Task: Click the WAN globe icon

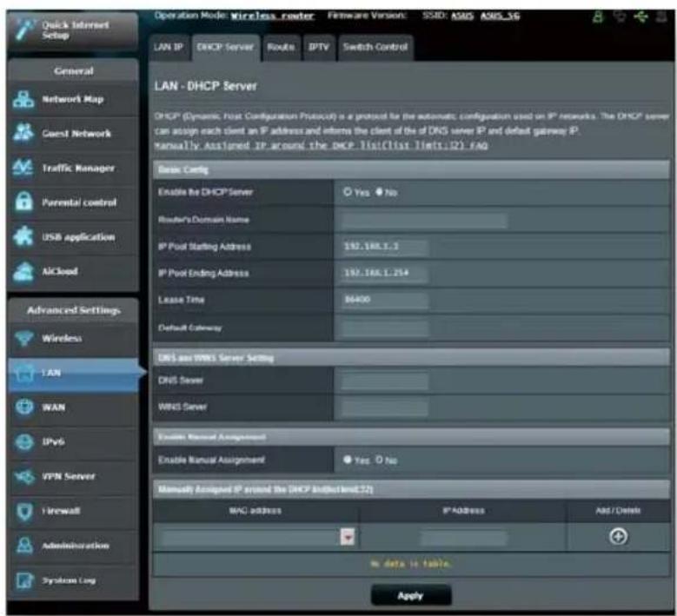Action: click(24, 407)
